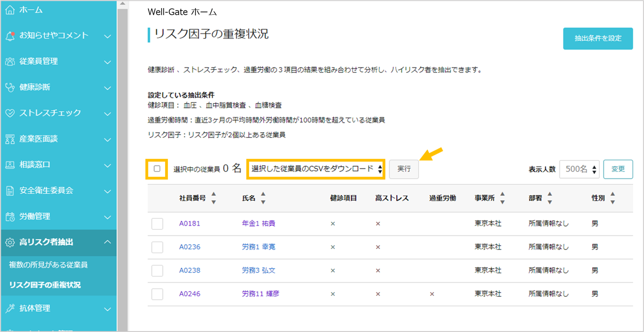Viewport: 644px width, 332px height.
Task: Sort by 性別 column arrows
Action: click(x=612, y=198)
